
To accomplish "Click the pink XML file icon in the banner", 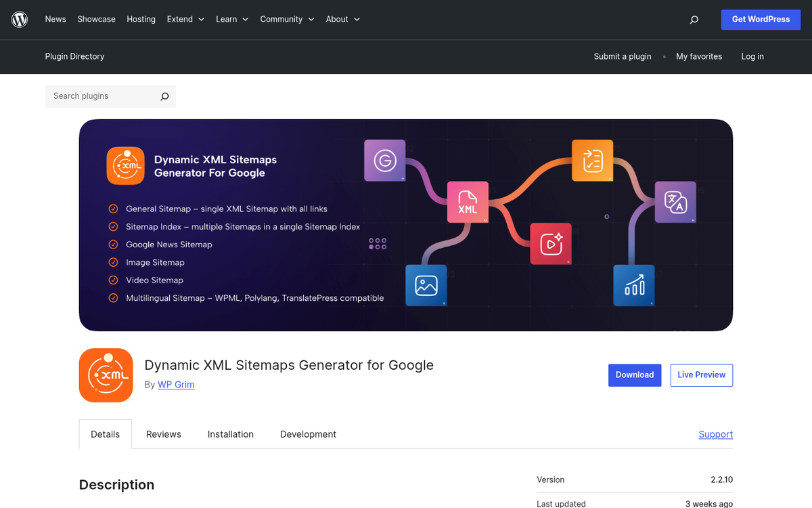I will pos(468,202).
